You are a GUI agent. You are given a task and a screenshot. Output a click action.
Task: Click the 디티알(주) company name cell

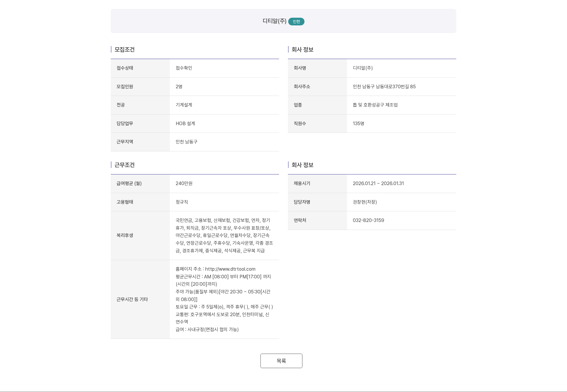(363, 68)
